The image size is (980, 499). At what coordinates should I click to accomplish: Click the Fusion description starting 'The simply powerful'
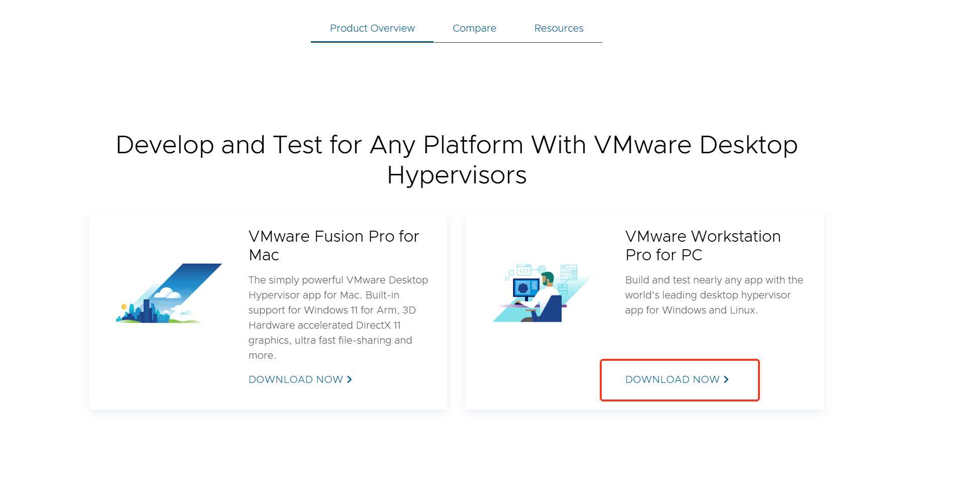point(338,318)
